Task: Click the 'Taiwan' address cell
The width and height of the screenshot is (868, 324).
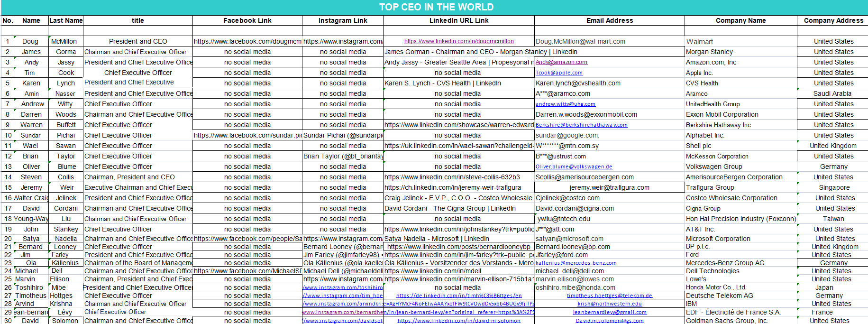Action: (x=833, y=219)
